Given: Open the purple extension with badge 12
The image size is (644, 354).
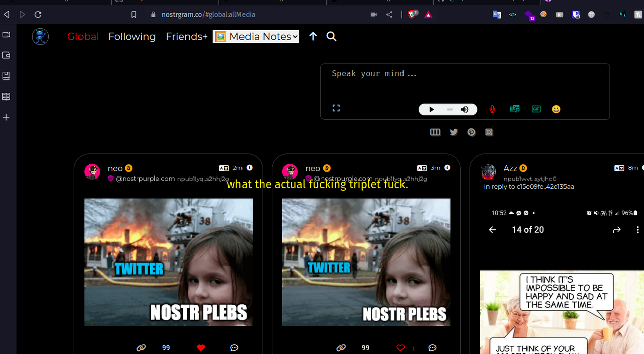Looking at the screenshot, I should [528, 15].
